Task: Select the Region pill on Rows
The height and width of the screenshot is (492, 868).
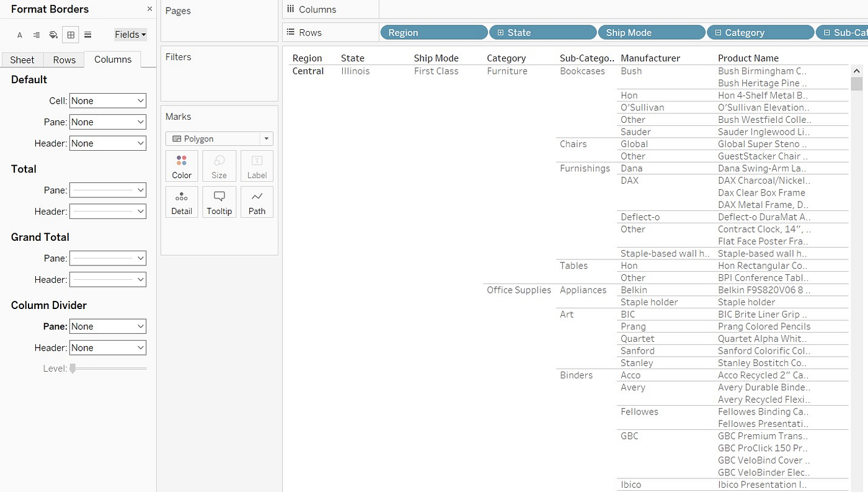Action: coord(434,32)
